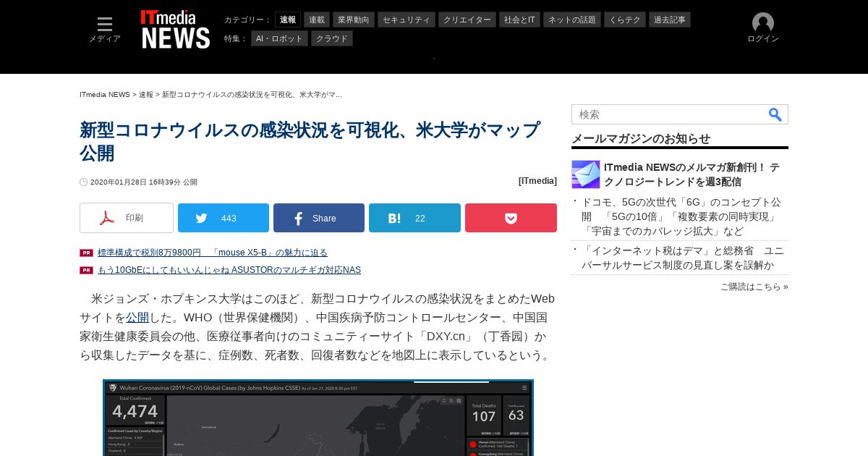Click the ログイン user avatar icon
Viewport: 868px width, 456px height.
[x=762, y=23]
